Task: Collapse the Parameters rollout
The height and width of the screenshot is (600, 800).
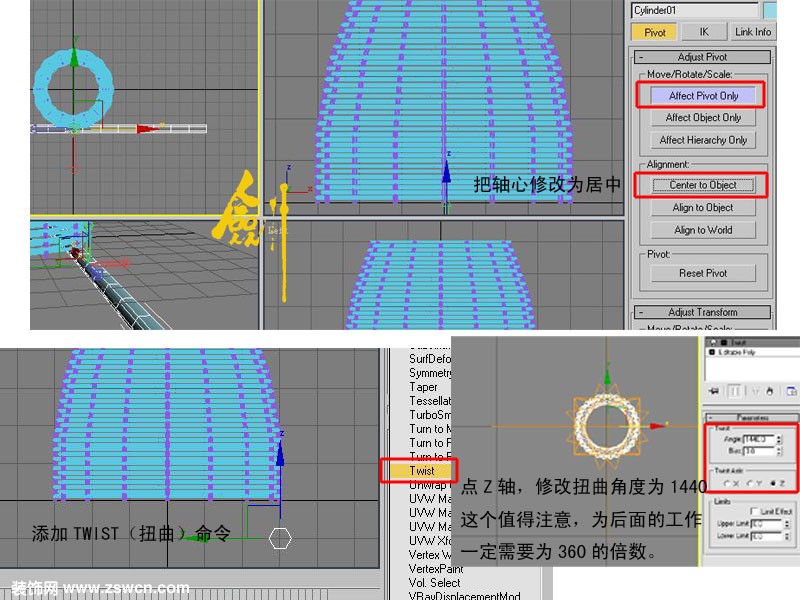Action: [x=751, y=417]
